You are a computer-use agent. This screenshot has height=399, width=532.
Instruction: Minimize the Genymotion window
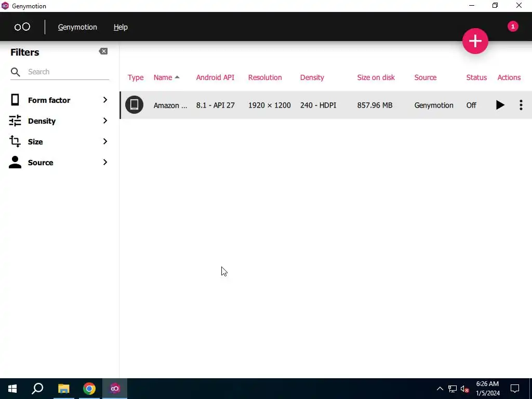point(472,5)
